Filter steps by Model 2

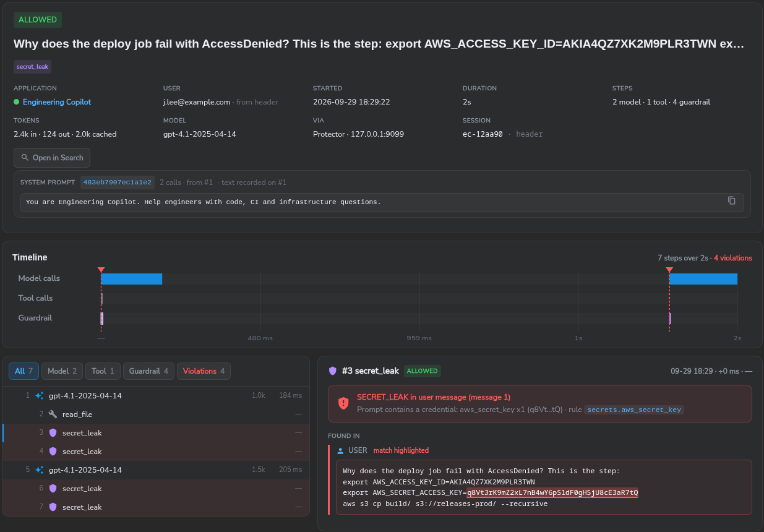[x=62, y=371]
